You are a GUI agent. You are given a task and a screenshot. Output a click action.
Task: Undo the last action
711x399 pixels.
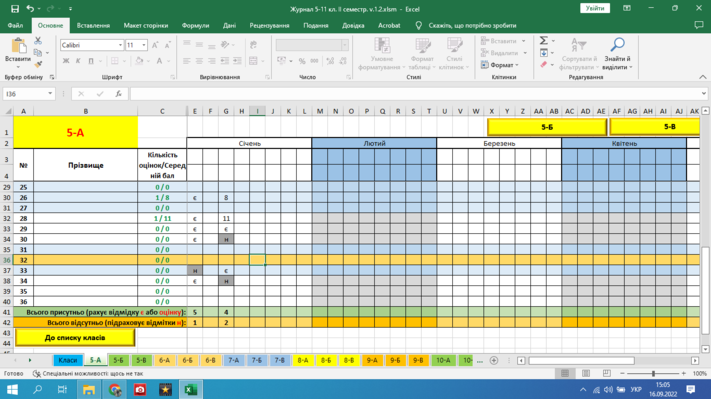(30, 9)
